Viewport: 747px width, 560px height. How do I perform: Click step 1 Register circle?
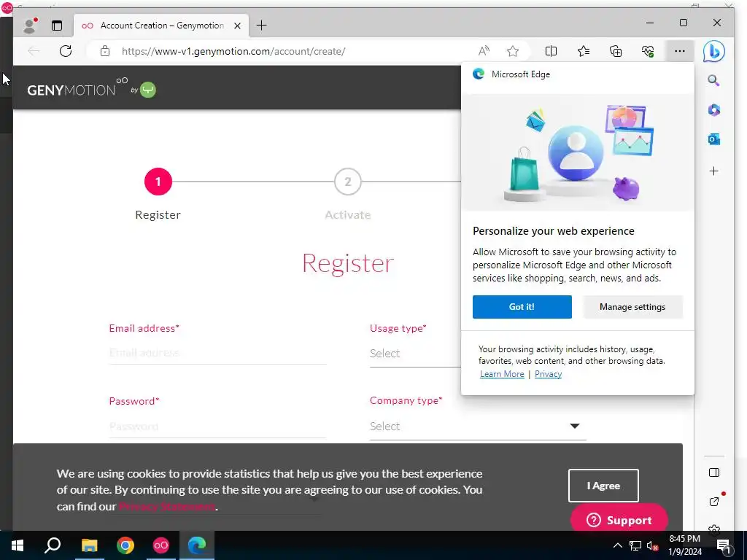coord(158,182)
